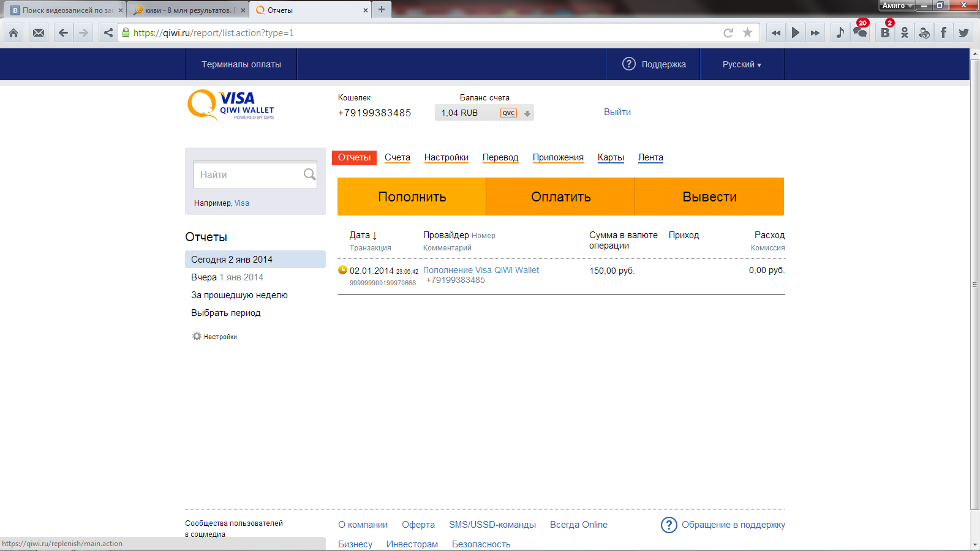980x551 pixels.
Task: Click the footer support question mark icon
Action: [x=669, y=525]
